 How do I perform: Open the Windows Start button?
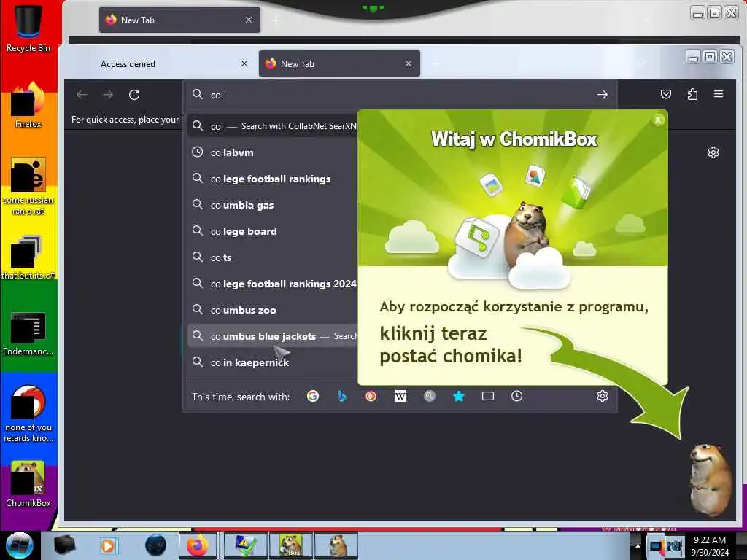[20, 545]
